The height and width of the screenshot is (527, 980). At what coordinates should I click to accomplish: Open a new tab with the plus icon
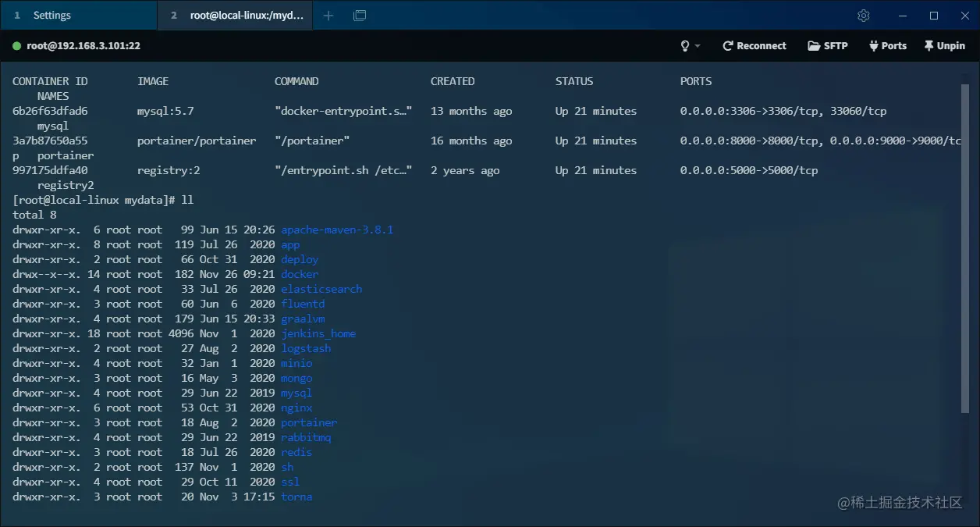point(328,16)
